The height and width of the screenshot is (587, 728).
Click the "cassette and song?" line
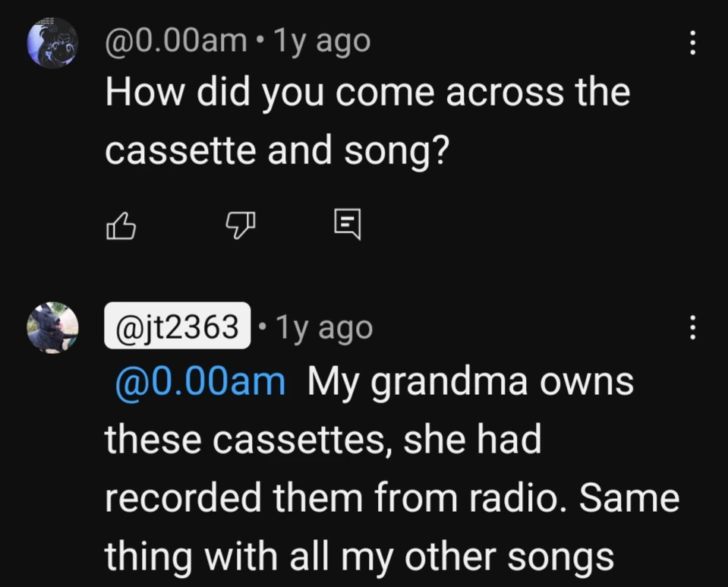[277, 152]
